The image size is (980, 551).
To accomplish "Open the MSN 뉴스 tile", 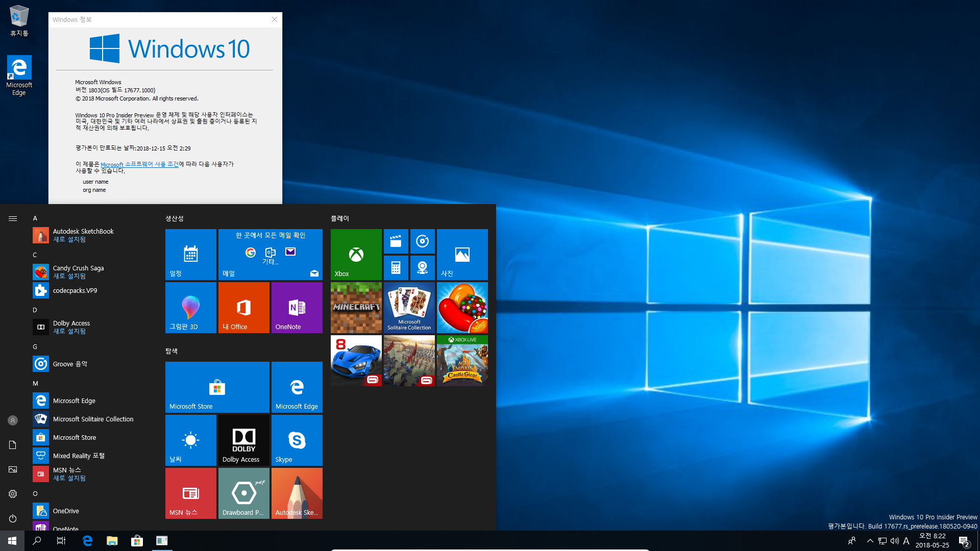I will click(x=191, y=493).
